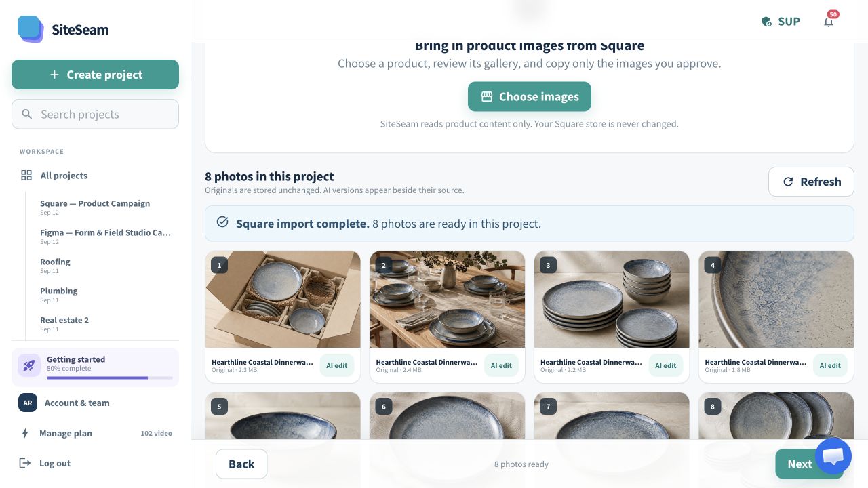868x488 pixels.
Task: Open the chat support bubble
Action: tap(833, 455)
